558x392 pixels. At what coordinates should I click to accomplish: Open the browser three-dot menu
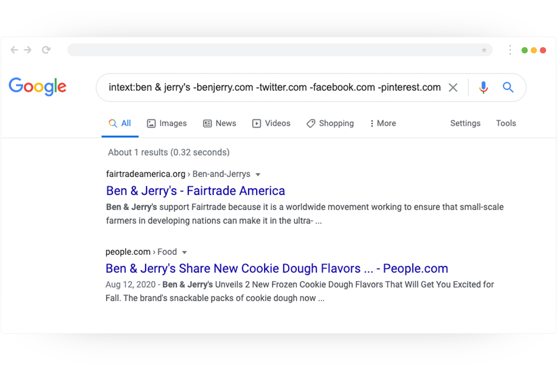pyautogui.click(x=510, y=50)
